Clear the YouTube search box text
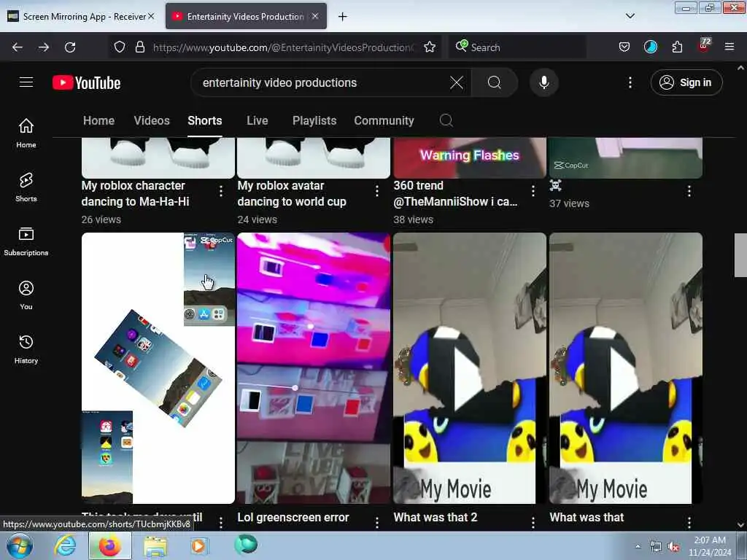This screenshot has height=560, width=747. pyautogui.click(x=457, y=83)
